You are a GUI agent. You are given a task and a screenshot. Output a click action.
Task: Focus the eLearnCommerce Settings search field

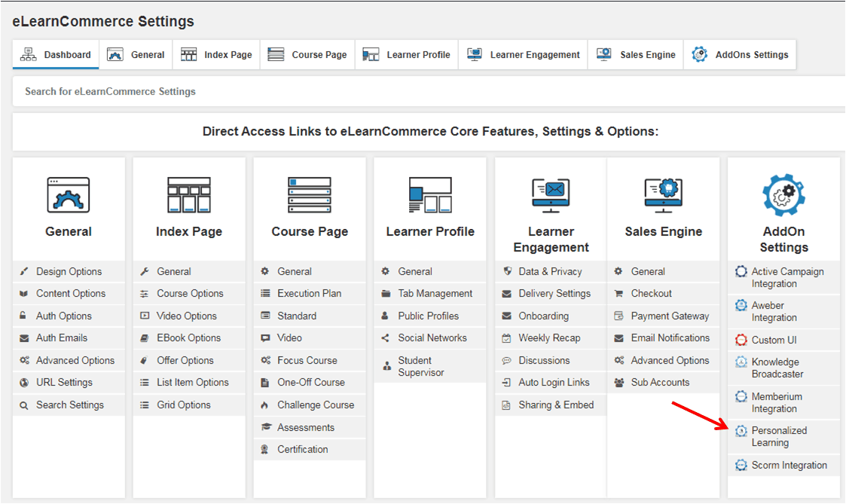point(429,91)
